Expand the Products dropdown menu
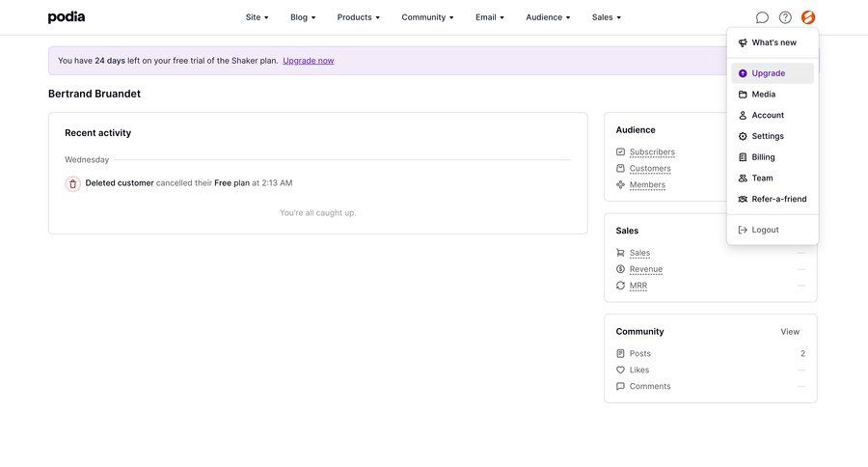868x467 pixels. [358, 17]
